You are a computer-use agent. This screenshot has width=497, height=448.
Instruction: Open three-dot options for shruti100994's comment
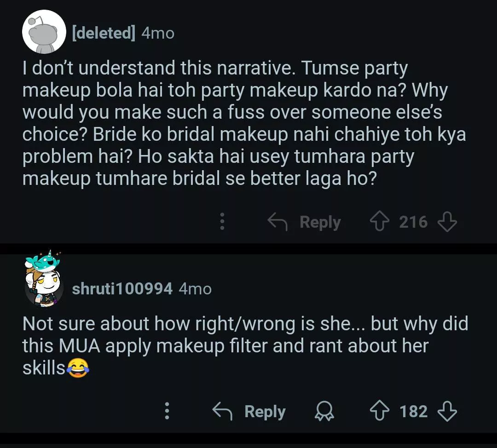click(167, 411)
